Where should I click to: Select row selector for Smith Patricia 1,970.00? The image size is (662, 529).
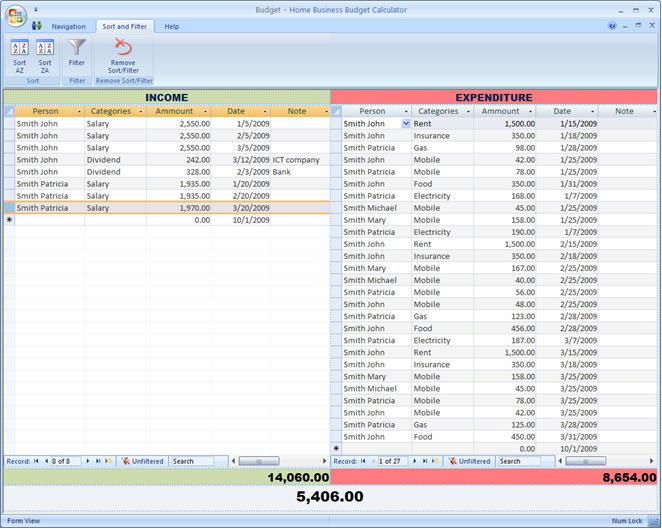tap(9, 208)
